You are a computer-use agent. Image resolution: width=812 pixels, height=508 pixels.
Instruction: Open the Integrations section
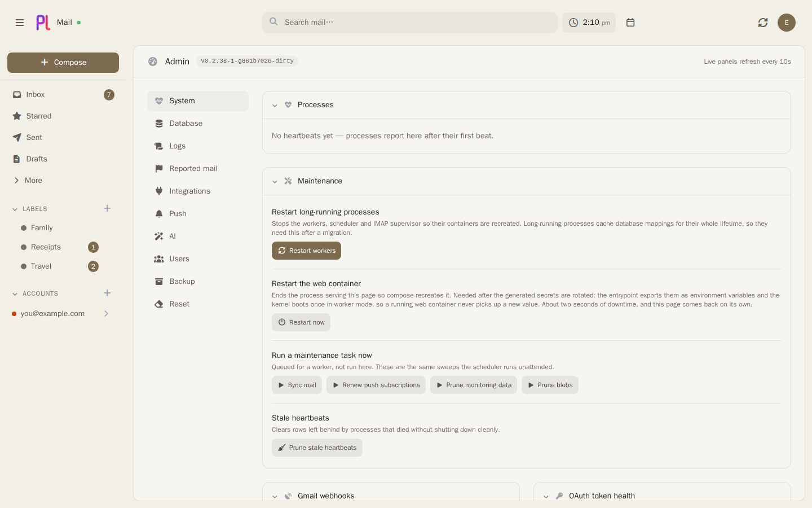point(198,191)
